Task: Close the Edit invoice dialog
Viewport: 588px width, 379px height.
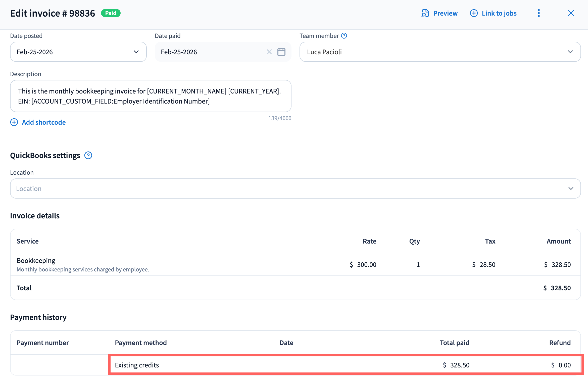Action: click(571, 13)
